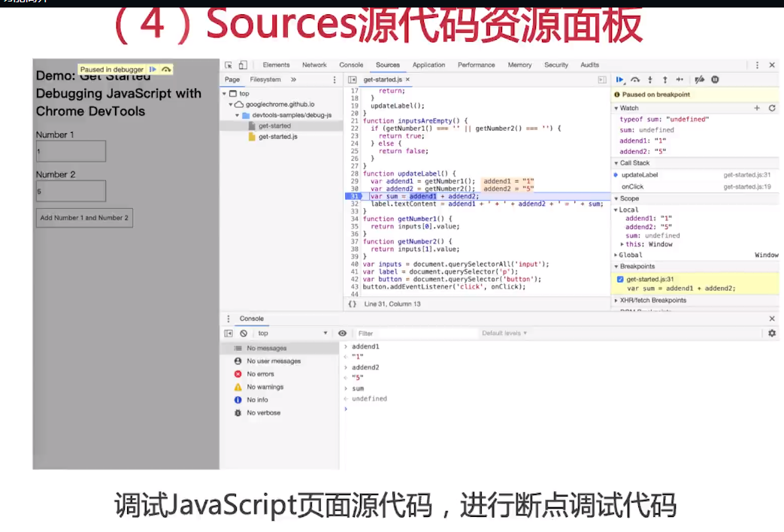Click Step out of current function
This screenshot has width=784, height=532.
click(664, 80)
